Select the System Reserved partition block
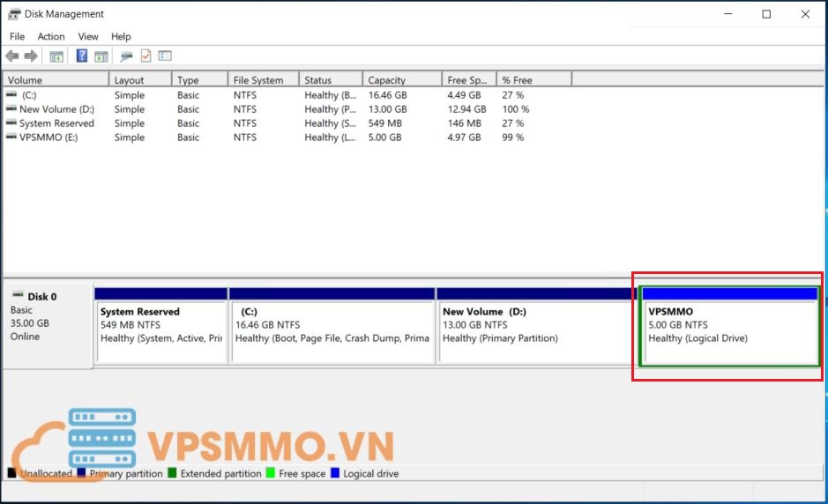 click(160, 331)
